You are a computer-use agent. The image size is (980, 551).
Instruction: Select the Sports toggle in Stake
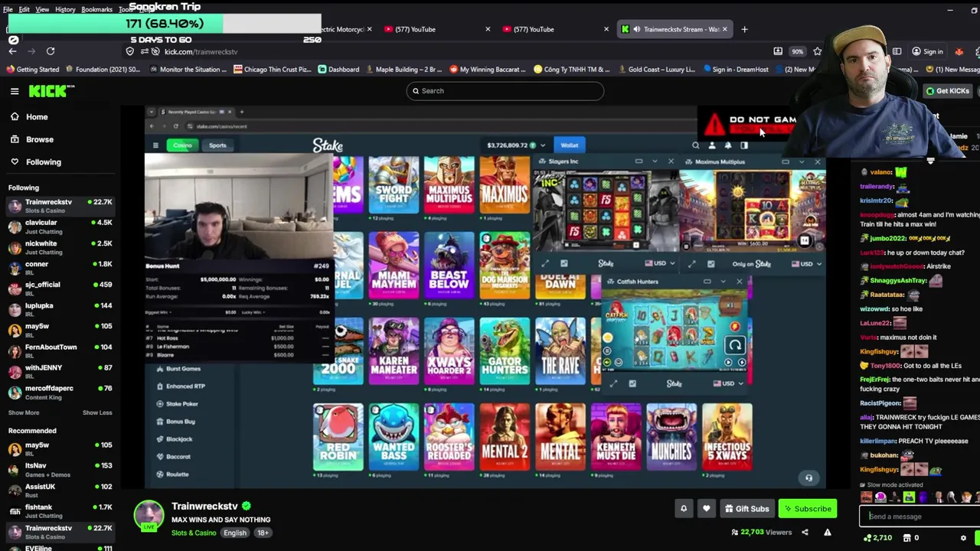coord(217,145)
